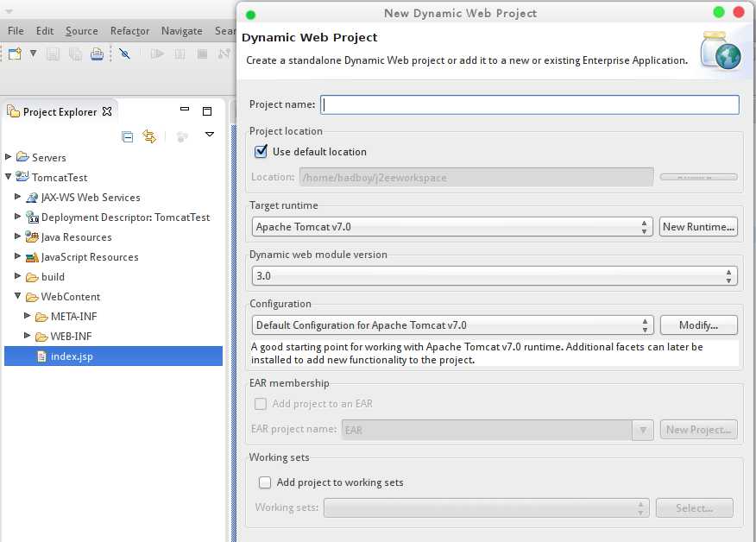
Task: Click the Java Resources icon
Action: coord(32,236)
